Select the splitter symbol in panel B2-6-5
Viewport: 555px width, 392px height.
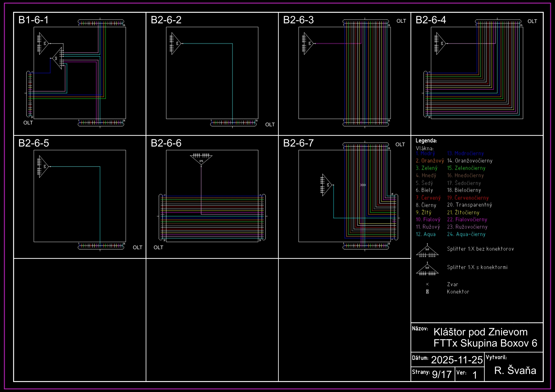(44, 166)
